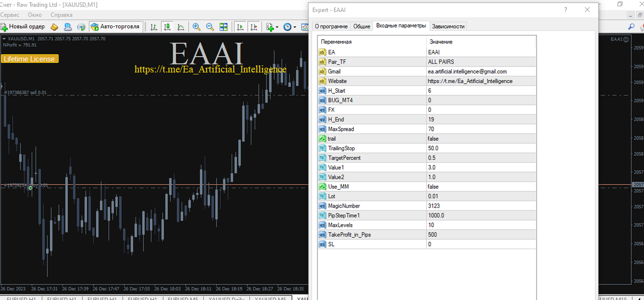This screenshot has width=644, height=300.
Task: Edit the H_Start value 6
Action: pyautogui.click(x=481, y=90)
